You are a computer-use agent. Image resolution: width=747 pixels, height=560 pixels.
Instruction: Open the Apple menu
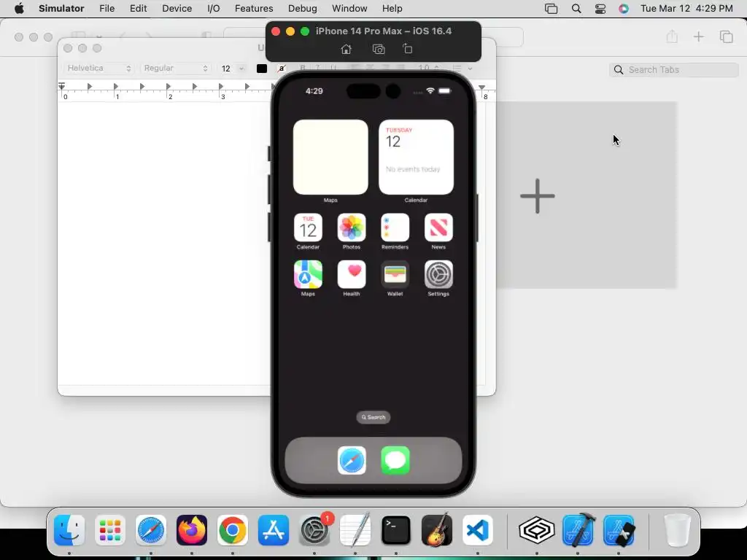pos(19,9)
